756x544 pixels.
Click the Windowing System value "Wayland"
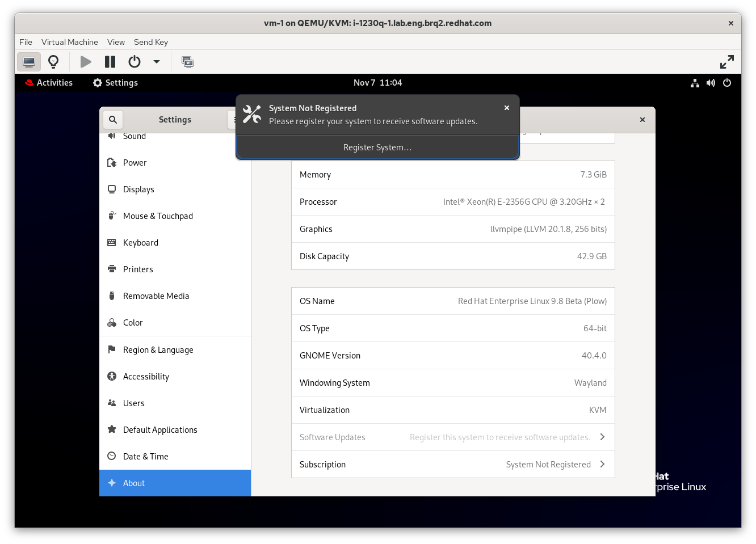(590, 383)
